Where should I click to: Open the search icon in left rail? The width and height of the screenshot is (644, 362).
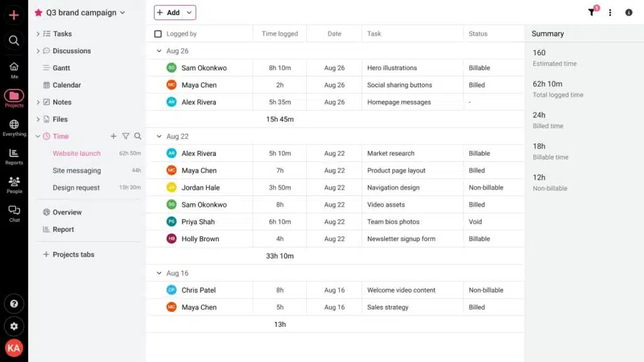pyautogui.click(x=14, y=40)
